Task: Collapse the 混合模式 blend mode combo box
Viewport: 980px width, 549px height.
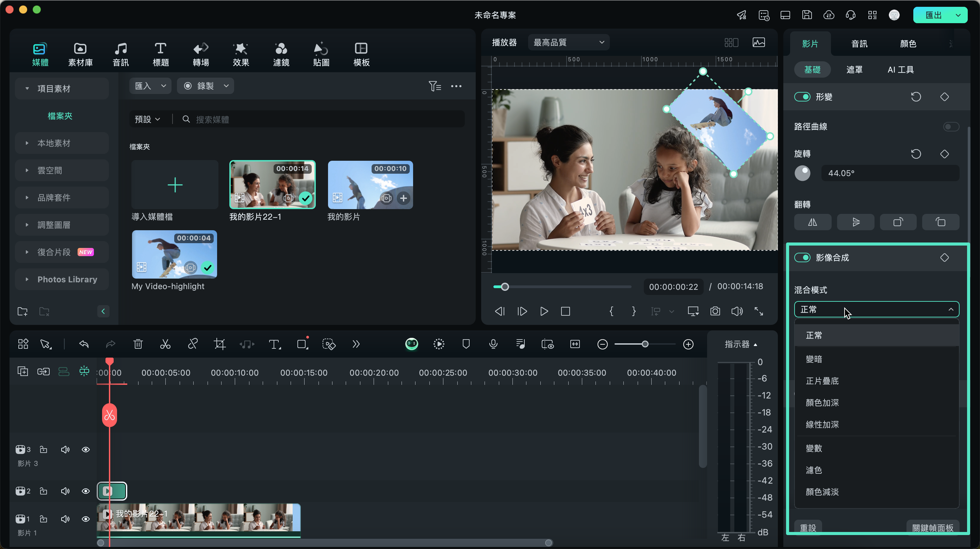Action: (877, 309)
